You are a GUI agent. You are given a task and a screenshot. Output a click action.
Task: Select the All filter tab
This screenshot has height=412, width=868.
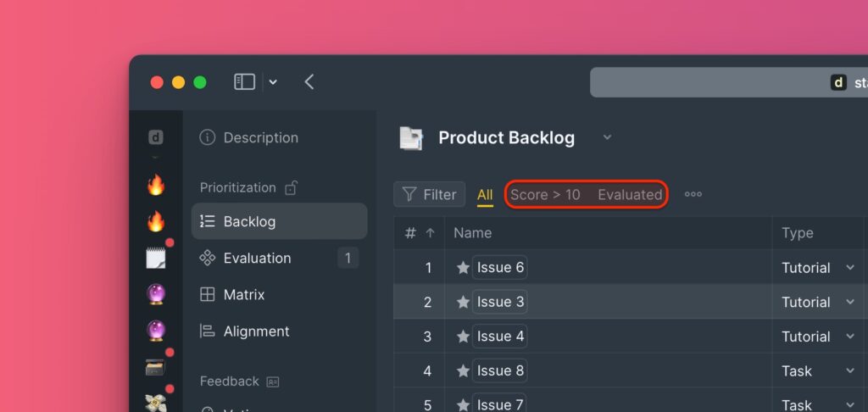[485, 195]
